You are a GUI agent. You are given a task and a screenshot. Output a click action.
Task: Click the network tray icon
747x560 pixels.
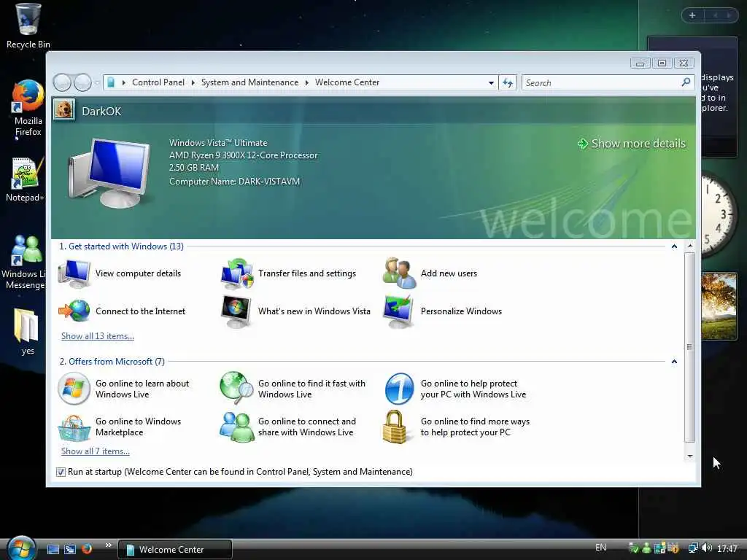693,548
